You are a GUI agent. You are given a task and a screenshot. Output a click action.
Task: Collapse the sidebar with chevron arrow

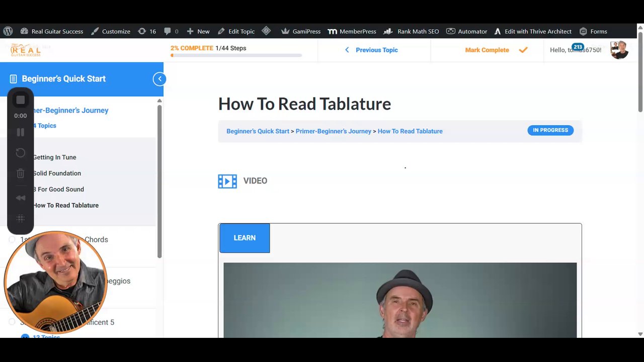159,79
